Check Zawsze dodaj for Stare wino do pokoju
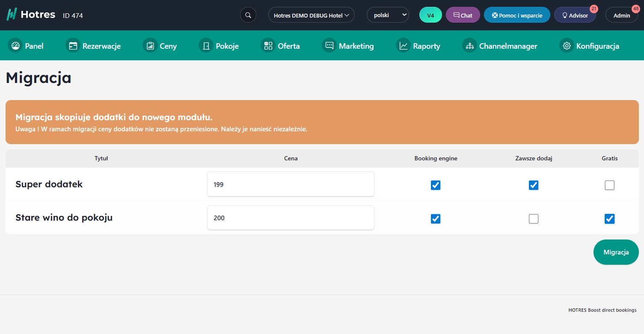 [534, 219]
